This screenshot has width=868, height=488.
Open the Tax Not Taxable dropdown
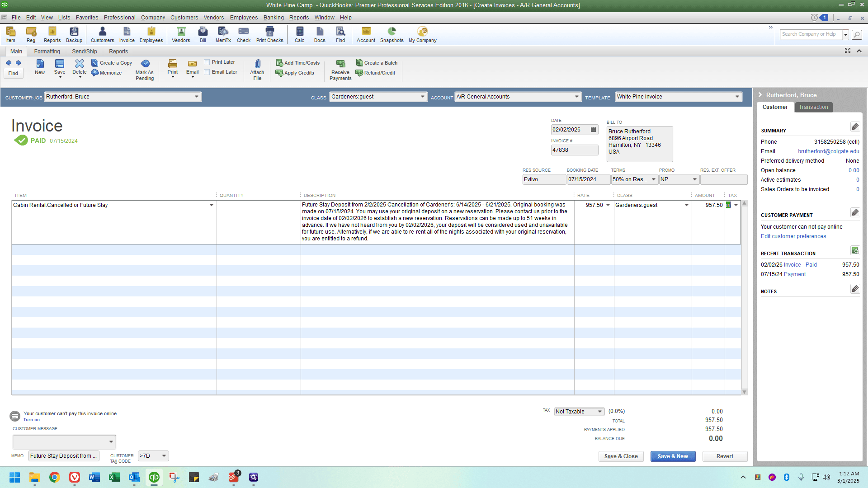600,412
